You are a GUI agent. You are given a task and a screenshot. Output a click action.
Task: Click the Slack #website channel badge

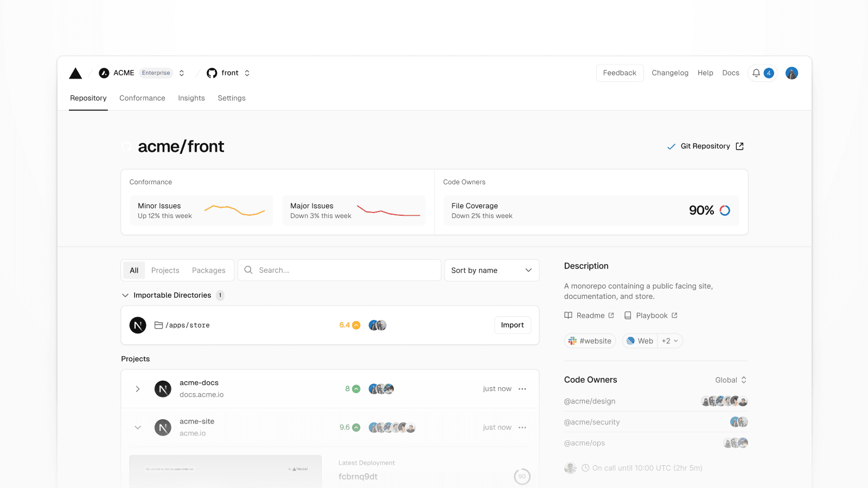pyautogui.click(x=590, y=341)
